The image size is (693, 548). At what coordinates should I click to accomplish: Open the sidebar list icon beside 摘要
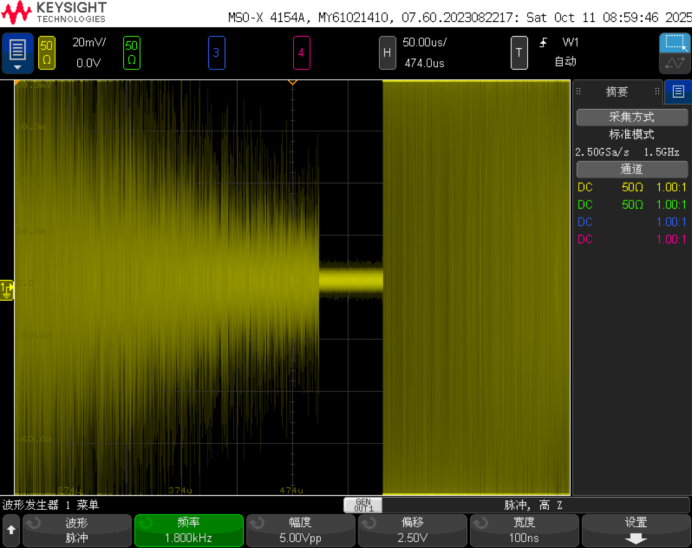678,92
